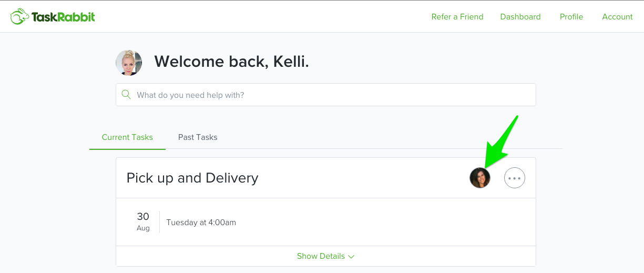The height and width of the screenshot is (273, 644).
Task: Click the magnifying glass search icon
Action: click(x=126, y=95)
